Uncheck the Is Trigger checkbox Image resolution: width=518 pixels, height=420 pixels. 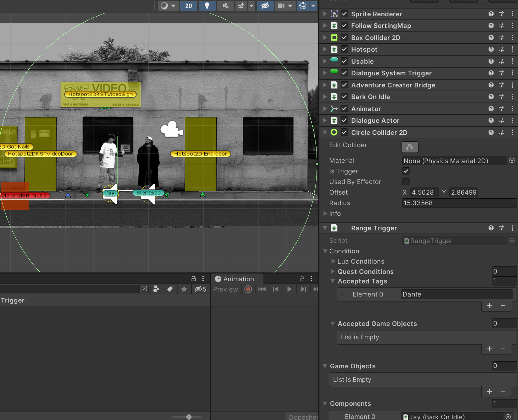coord(406,171)
